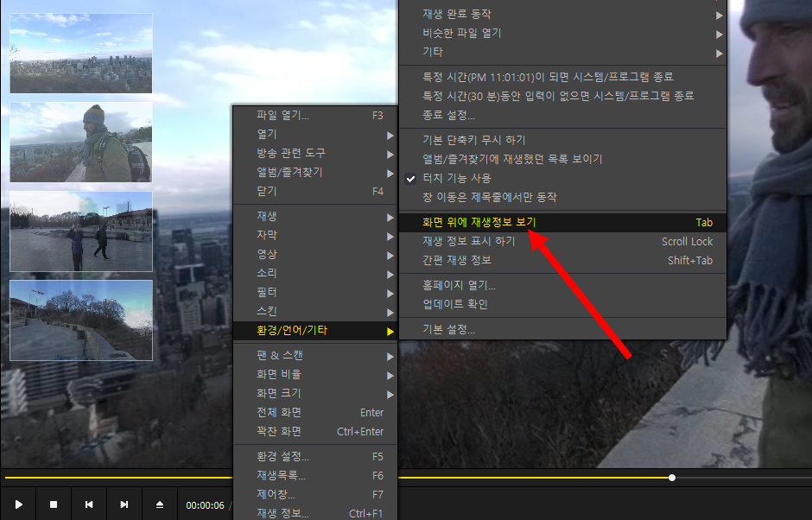Select the plaza with pedestrians thumbnail

click(81, 231)
